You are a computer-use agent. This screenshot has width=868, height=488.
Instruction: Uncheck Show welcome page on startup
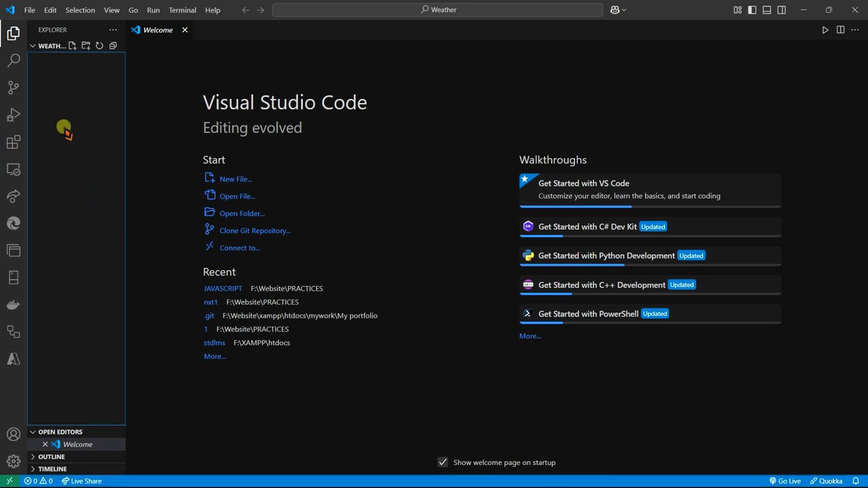coord(443,462)
